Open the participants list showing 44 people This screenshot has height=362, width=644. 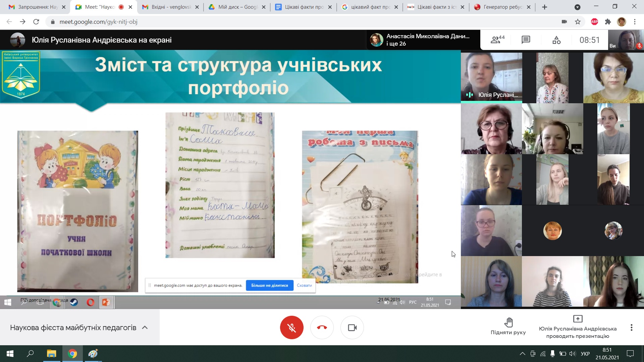[x=497, y=40]
